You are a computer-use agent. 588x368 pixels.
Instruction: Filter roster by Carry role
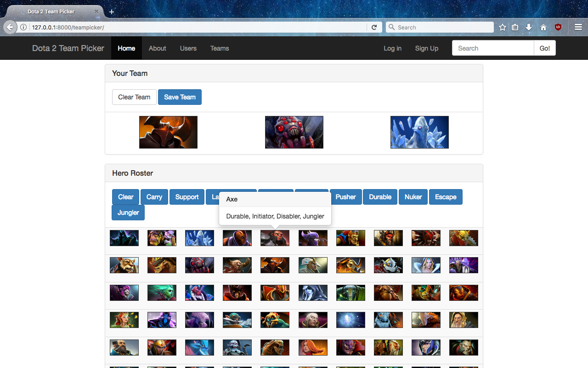point(154,197)
